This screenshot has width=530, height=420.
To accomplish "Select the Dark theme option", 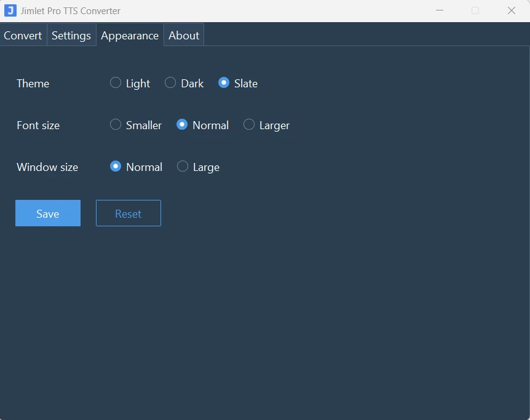I will coord(170,82).
